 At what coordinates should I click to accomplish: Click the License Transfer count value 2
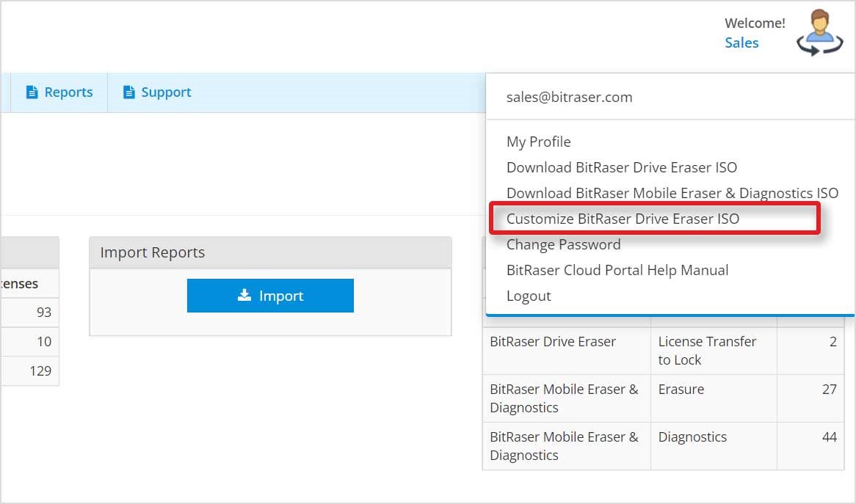point(833,341)
